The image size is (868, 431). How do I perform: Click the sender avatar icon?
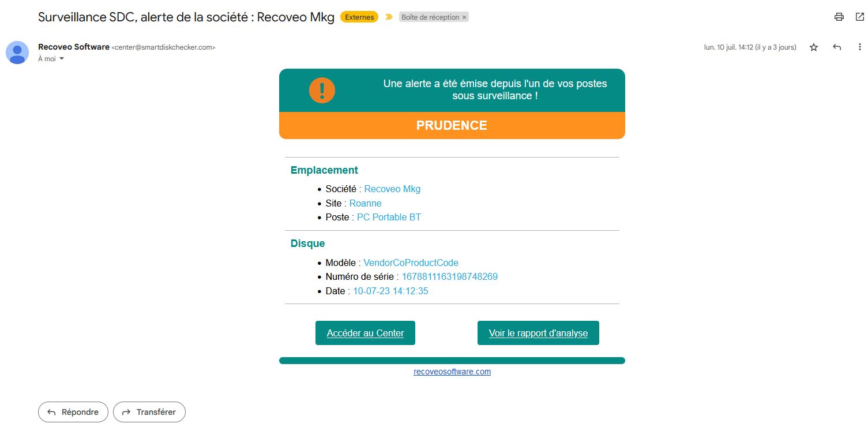pos(17,53)
